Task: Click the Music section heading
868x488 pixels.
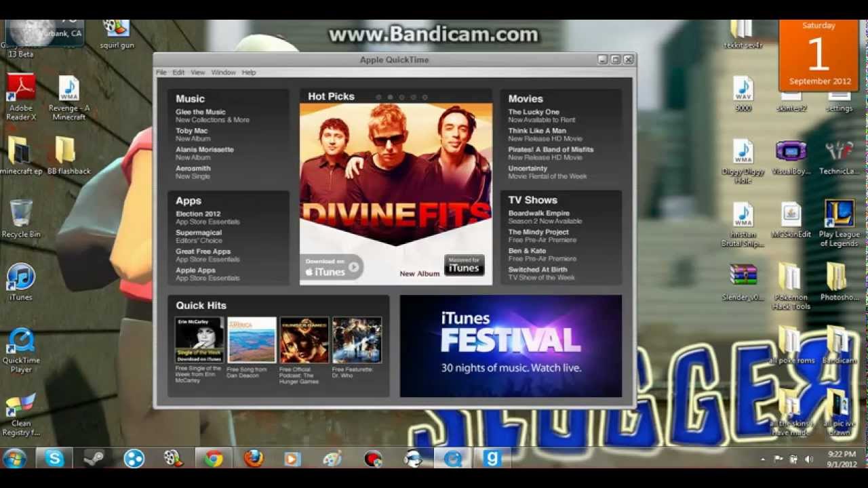Action: 190,98
